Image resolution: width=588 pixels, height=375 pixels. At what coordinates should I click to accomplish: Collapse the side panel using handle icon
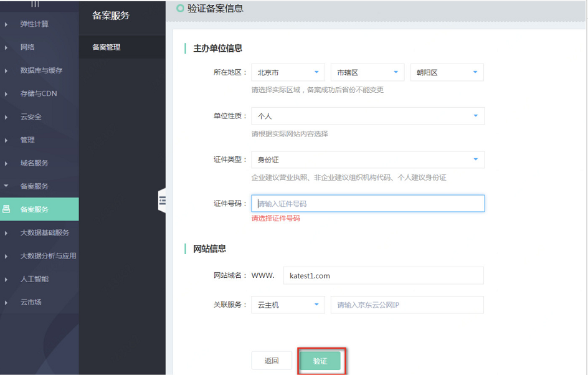tap(162, 201)
